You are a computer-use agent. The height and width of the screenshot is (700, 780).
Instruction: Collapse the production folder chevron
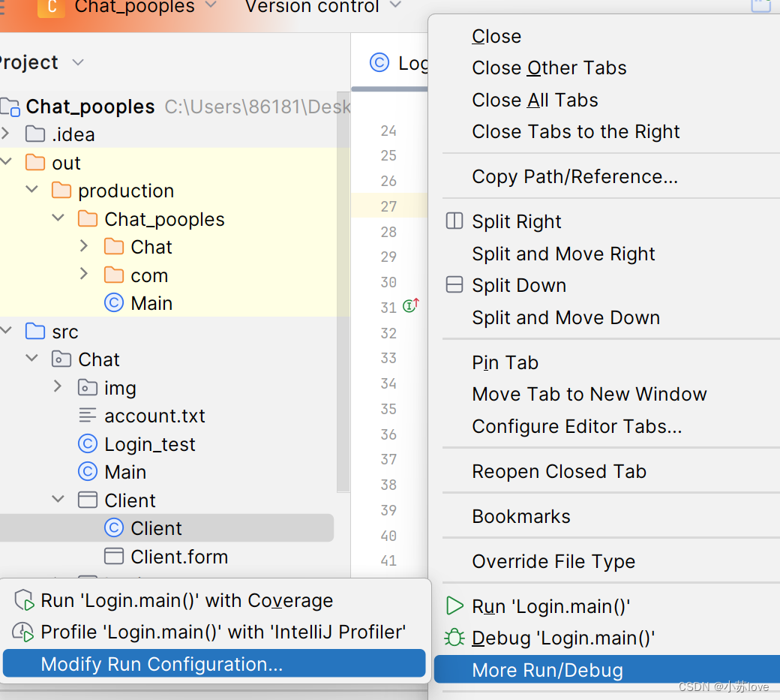(31, 189)
